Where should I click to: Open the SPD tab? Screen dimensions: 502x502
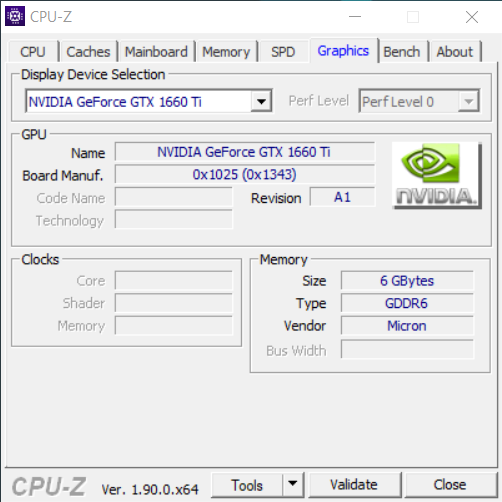tap(283, 52)
